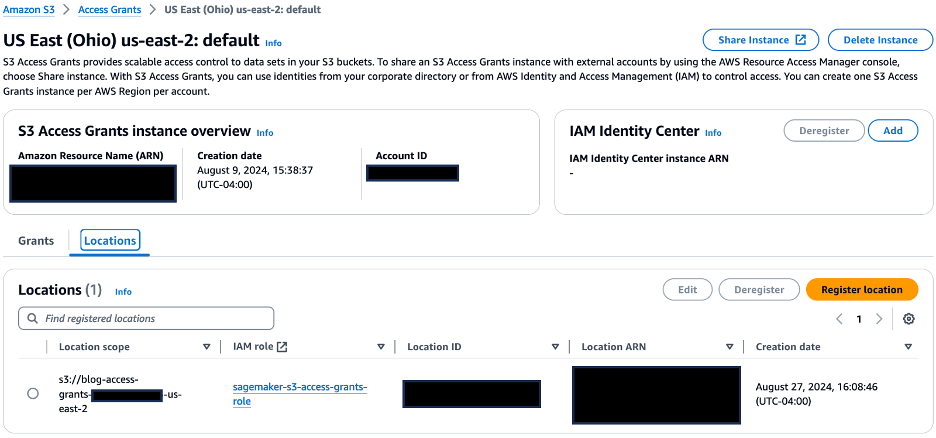936x438 pixels.
Task: Switch to the Locations tab
Action: click(110, 241)
